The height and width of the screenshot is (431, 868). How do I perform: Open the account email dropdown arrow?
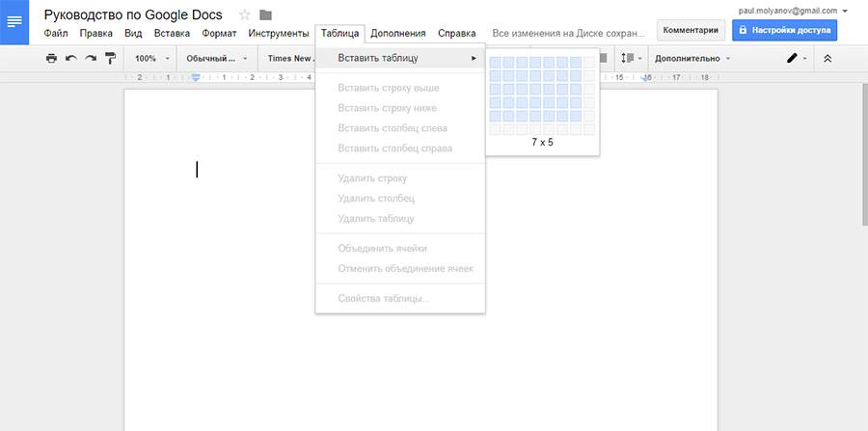844,11
